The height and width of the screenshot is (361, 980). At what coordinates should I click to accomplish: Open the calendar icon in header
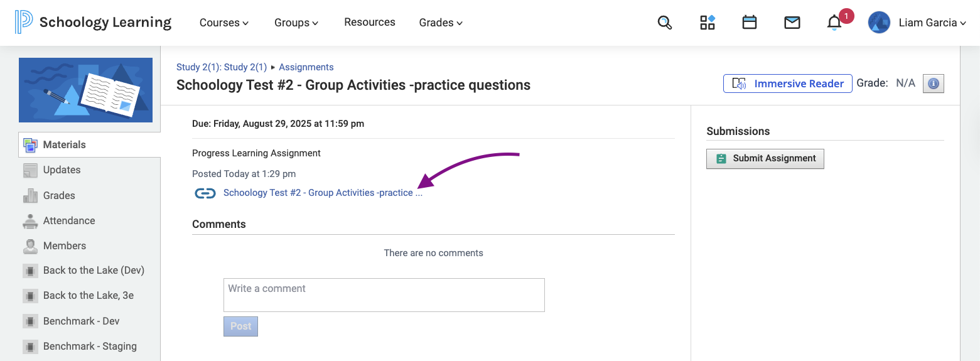749,23
